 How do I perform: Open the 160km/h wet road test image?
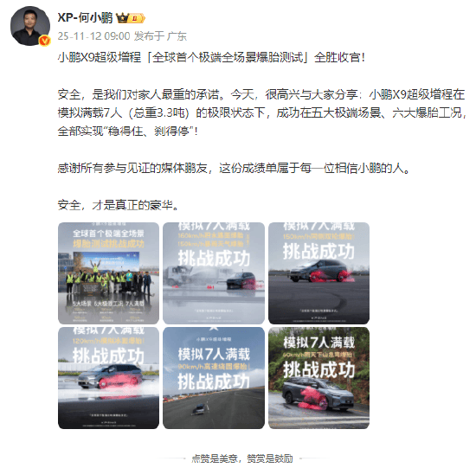[214, 273]
